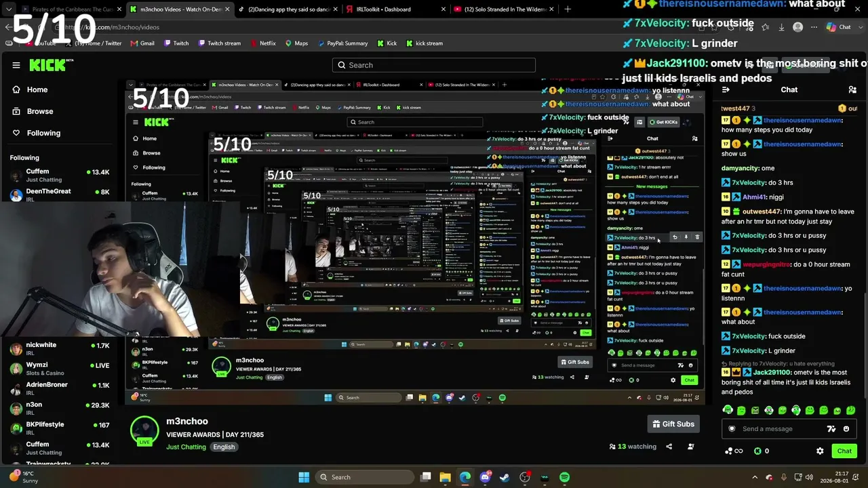
Task: Open channel points infinity icon
Action: click(x=734, y=451)
